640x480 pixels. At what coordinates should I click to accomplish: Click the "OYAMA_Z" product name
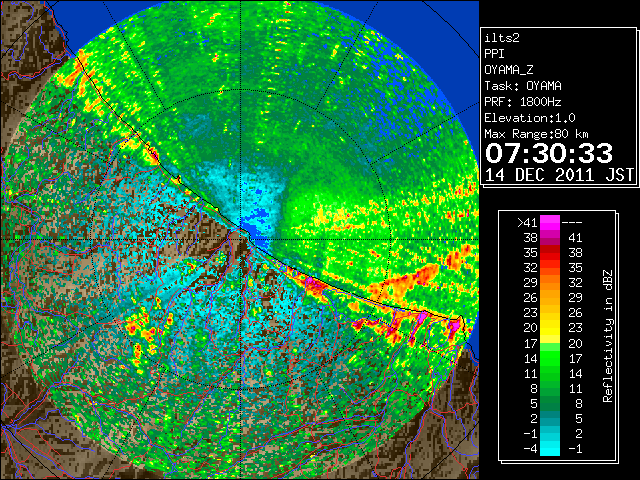(x=509, y=70)
